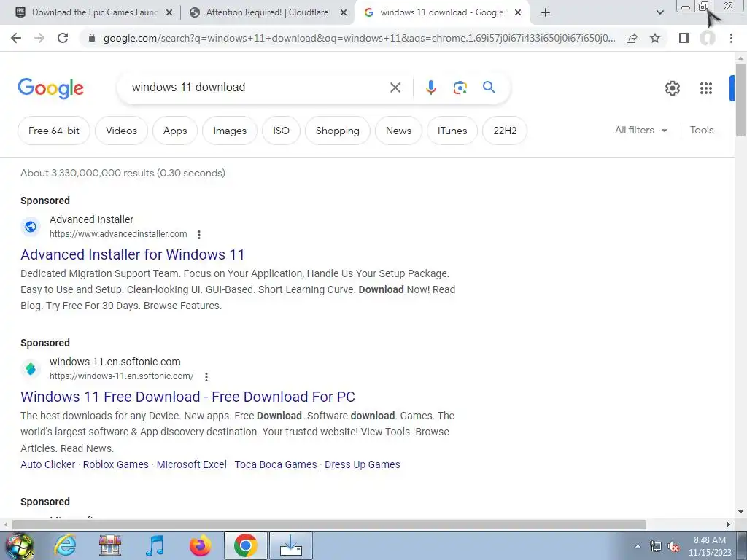The image size is (747, 560).
Task: Open the Google apps grid
Action: coord(706,88)
